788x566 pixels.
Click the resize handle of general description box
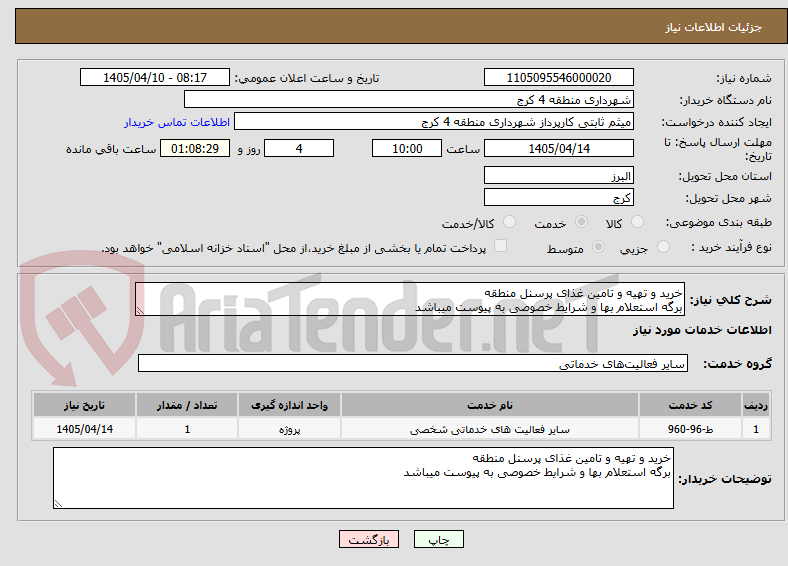click(140, 311)
